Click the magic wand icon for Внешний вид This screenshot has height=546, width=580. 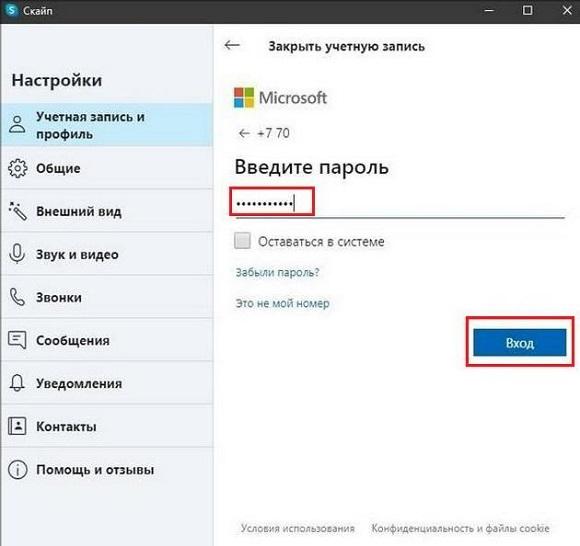[17, 211]
